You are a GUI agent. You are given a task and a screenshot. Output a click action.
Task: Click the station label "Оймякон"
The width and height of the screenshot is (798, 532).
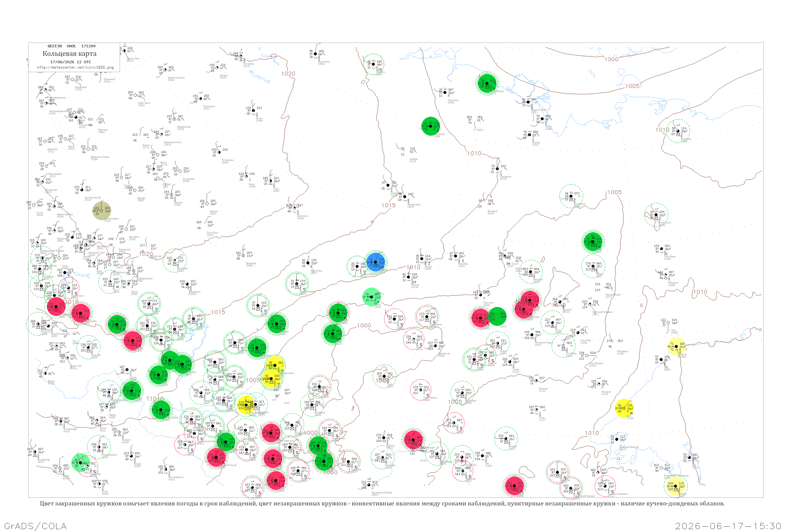coord(673,282)
